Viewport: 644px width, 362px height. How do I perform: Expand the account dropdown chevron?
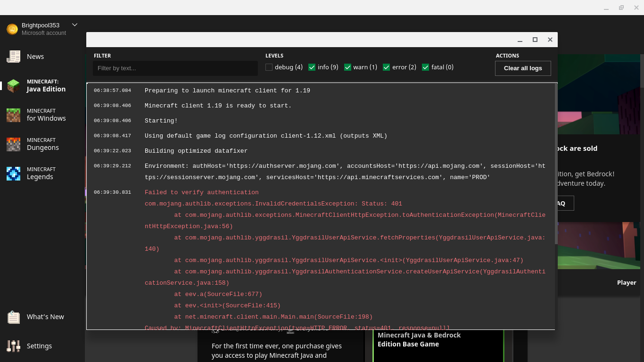pos(74,25)
